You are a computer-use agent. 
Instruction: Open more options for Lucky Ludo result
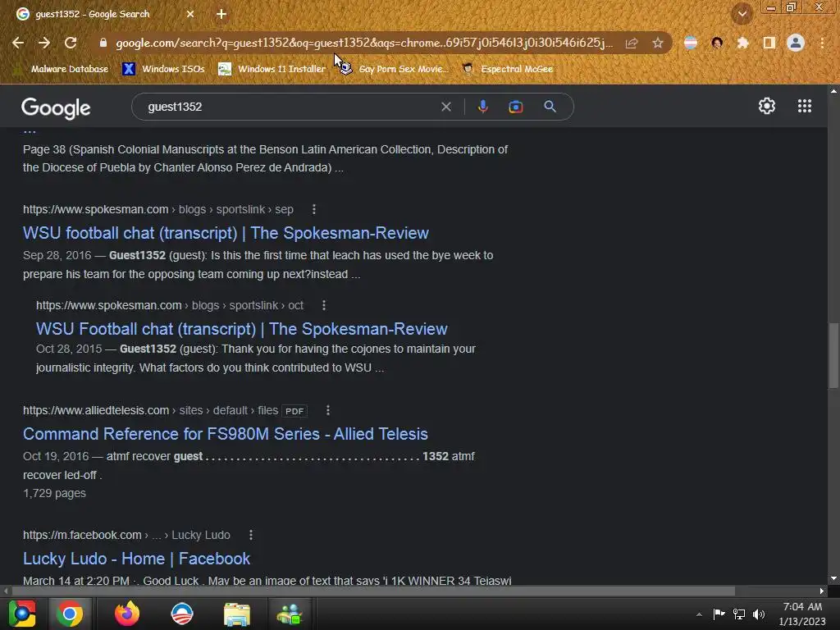click(x=251, y=535)
